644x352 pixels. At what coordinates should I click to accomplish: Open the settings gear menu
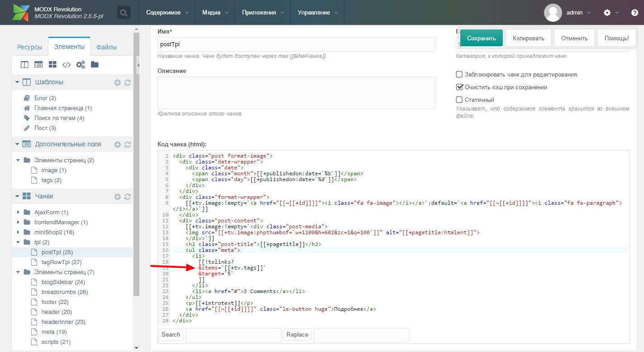coord(607,13)
